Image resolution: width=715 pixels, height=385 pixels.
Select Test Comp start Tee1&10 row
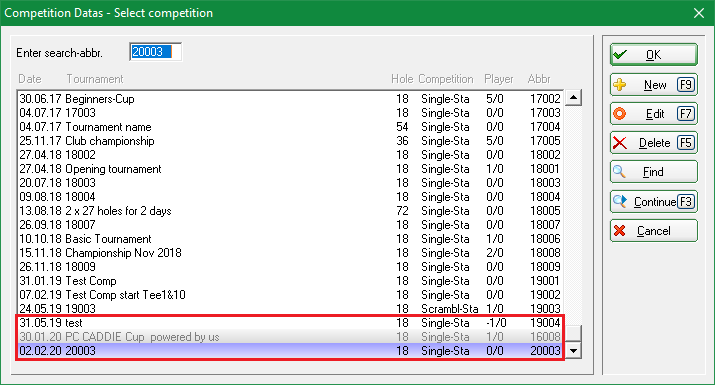[290, 295]
